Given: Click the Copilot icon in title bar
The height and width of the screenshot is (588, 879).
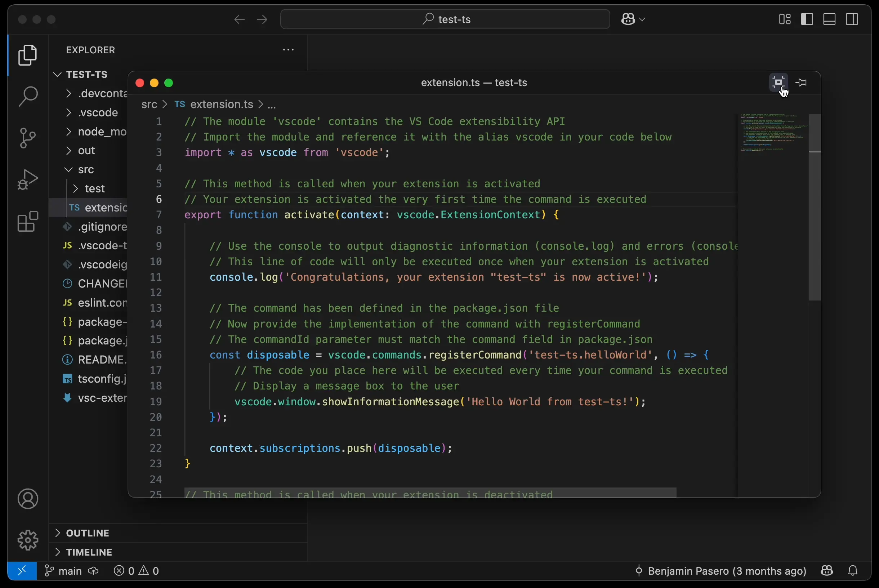Looking at the screenshot, I should 628,19.
